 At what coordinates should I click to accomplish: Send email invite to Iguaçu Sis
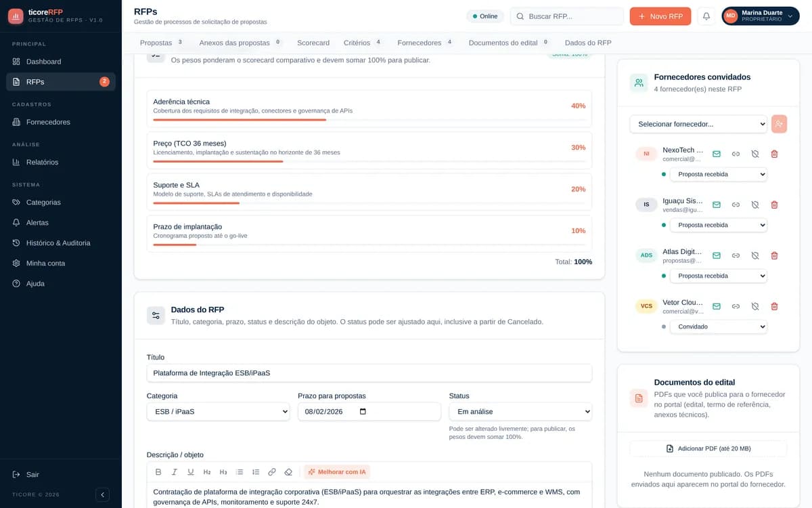coord(717,205)
